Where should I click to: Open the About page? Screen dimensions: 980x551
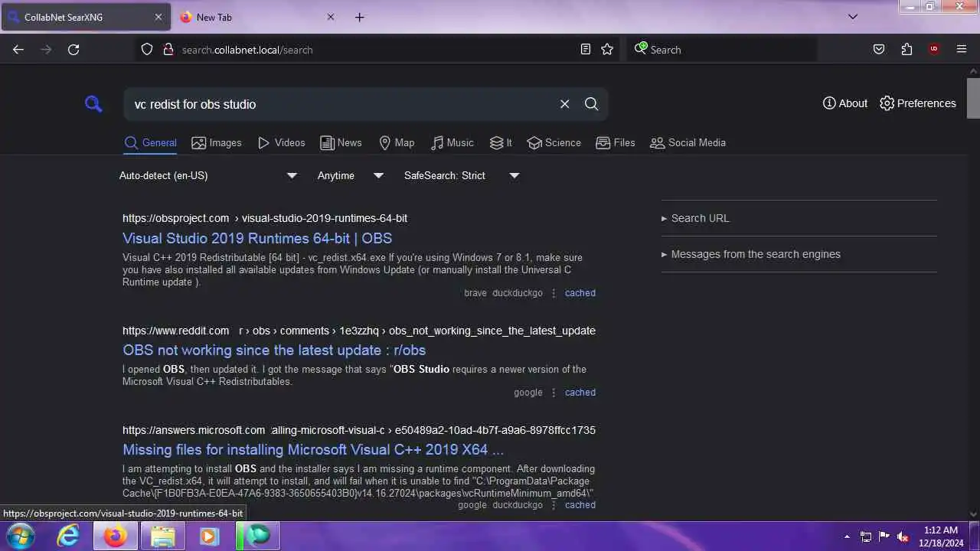point(845,103)
